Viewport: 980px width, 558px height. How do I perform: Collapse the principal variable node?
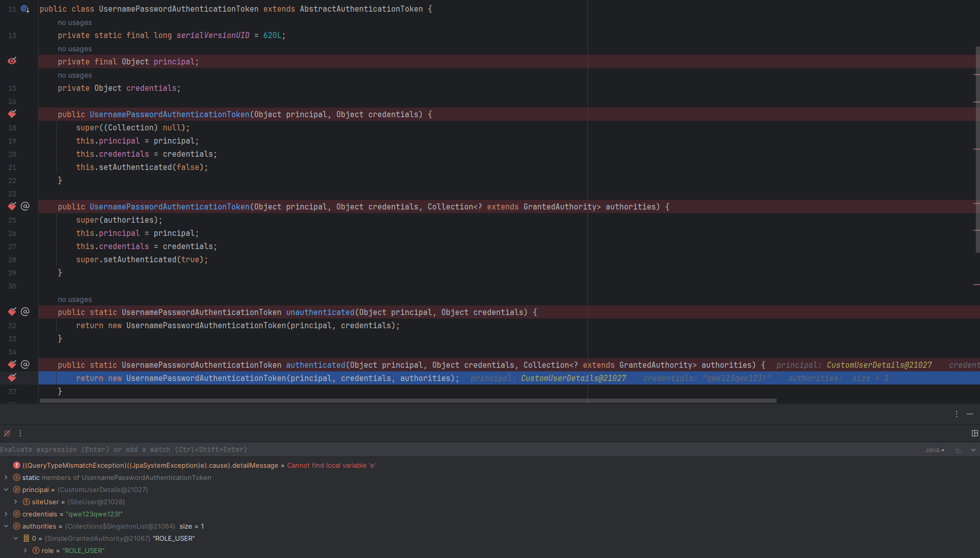6,490
